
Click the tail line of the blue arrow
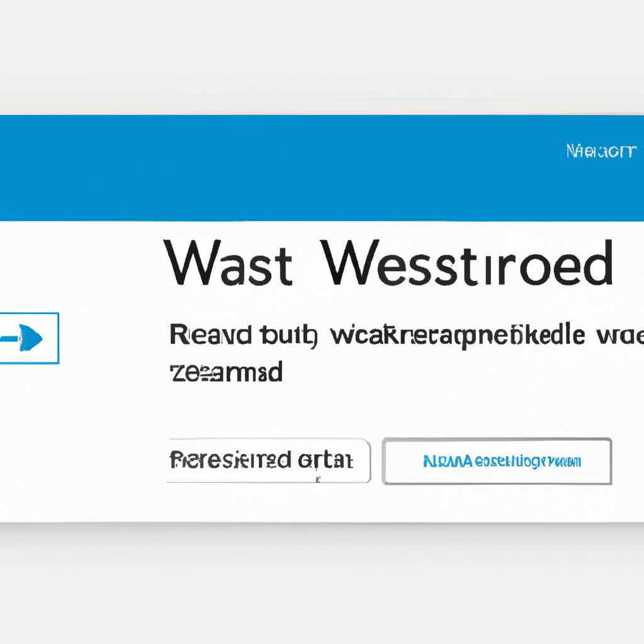(9, 338)
